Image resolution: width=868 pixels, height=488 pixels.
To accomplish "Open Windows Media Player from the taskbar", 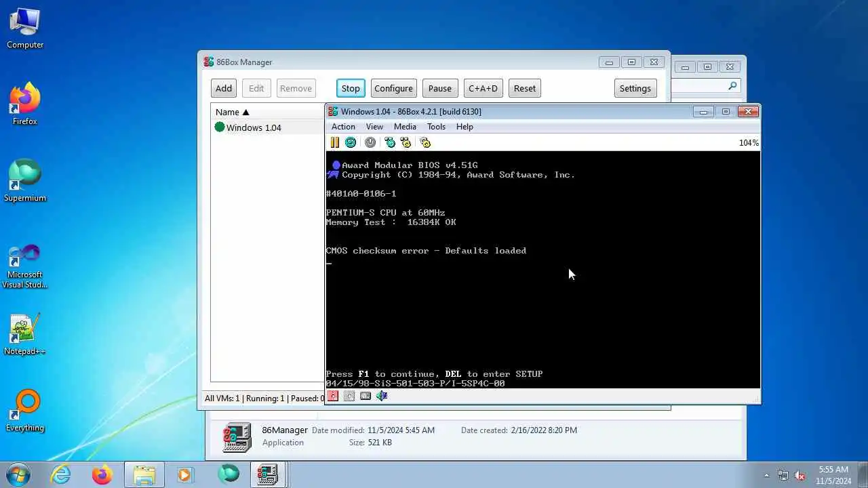I will [x=185, y=474].
